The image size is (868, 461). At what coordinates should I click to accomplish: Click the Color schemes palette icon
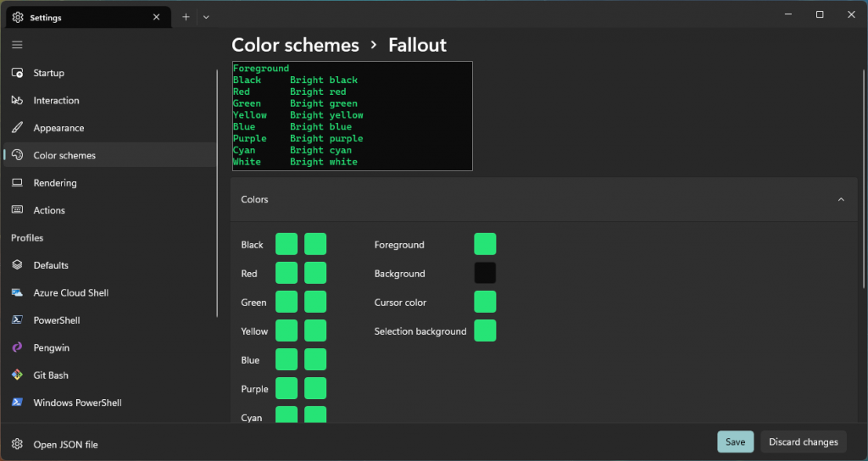click(17, 155)
